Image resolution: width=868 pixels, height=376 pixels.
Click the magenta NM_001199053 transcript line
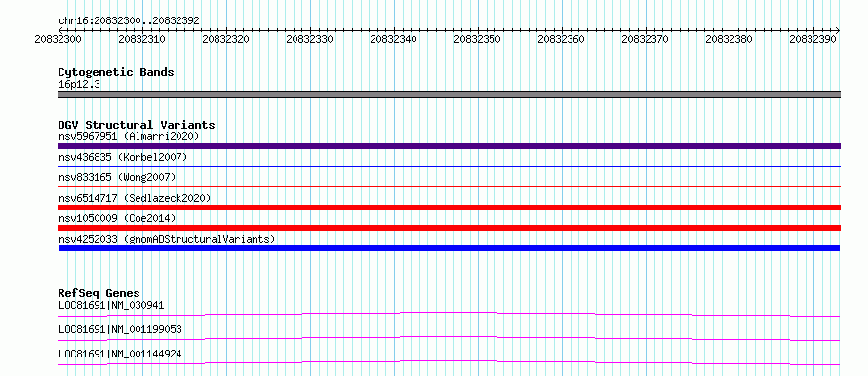coord(449,338)
